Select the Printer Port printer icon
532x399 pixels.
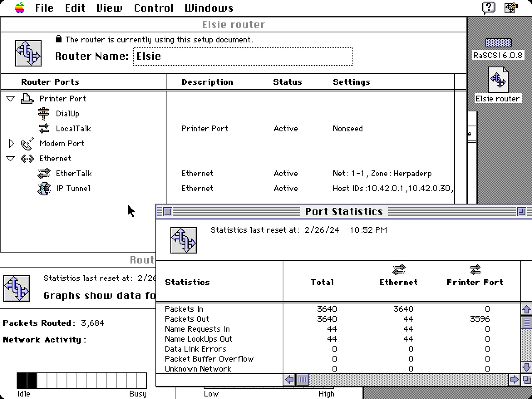27,99
